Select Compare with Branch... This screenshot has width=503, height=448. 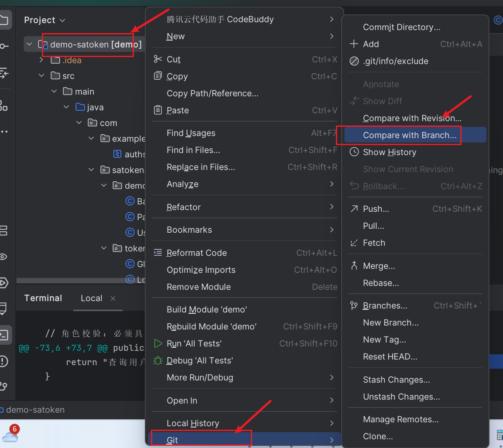pos(415,135)
